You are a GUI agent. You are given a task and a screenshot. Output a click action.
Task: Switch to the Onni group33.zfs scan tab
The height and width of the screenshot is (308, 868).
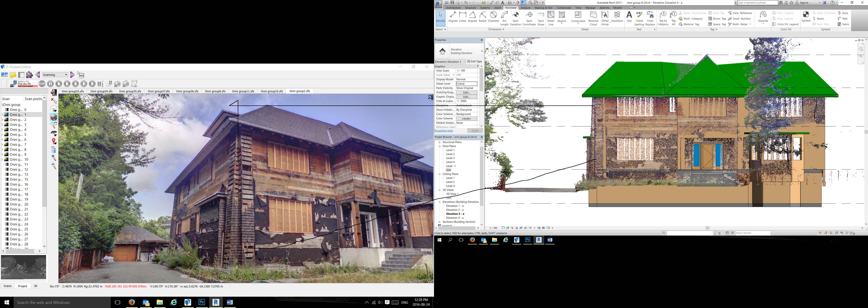click(x=73, y=91)
